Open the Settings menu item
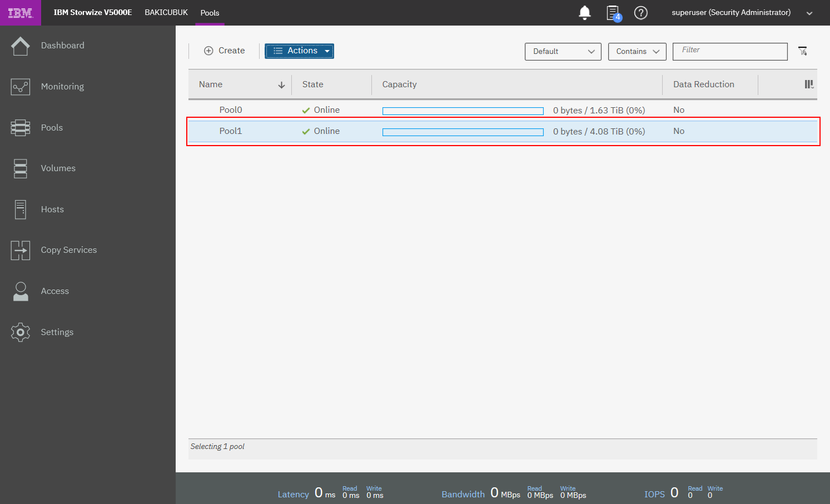830x504 pixels. [57, 332]
